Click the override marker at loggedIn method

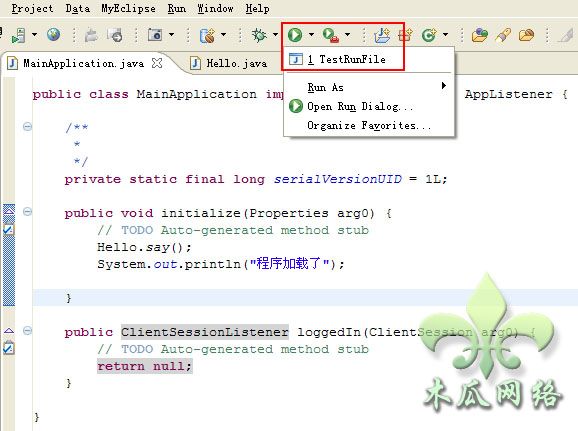tap(9, 330)
